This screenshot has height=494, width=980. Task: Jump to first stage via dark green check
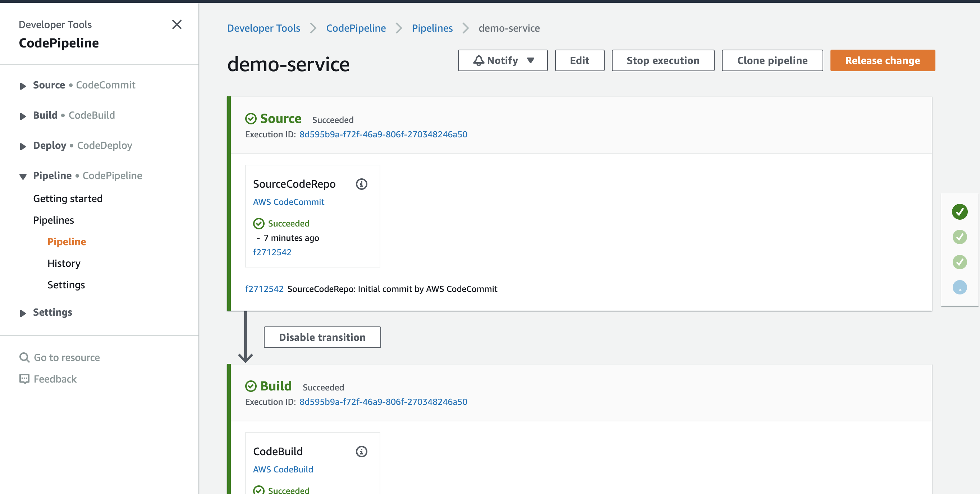click(960, 212)
